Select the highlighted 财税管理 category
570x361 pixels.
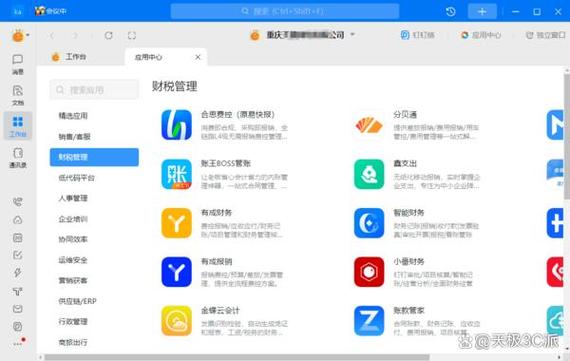point(94,157)
